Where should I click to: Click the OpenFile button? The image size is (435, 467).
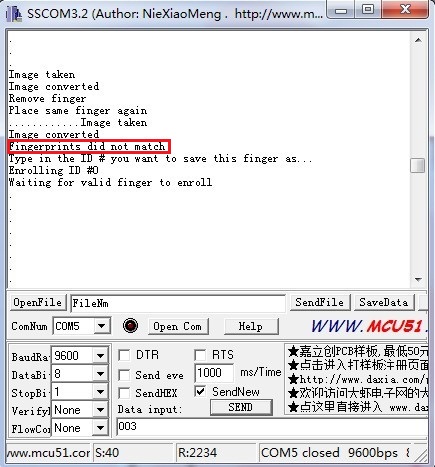tap(37, 303)
